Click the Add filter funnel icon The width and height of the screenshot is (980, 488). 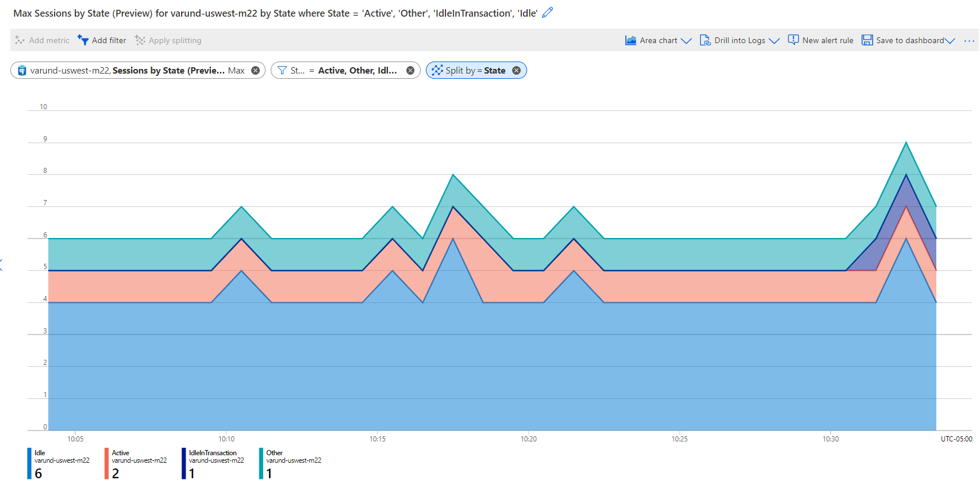click(83, 40)
